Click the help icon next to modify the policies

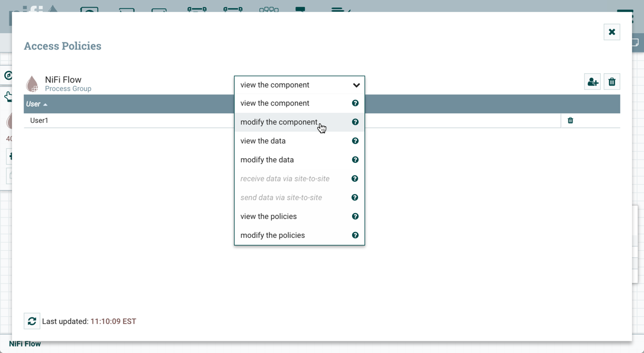click(354, 235)
